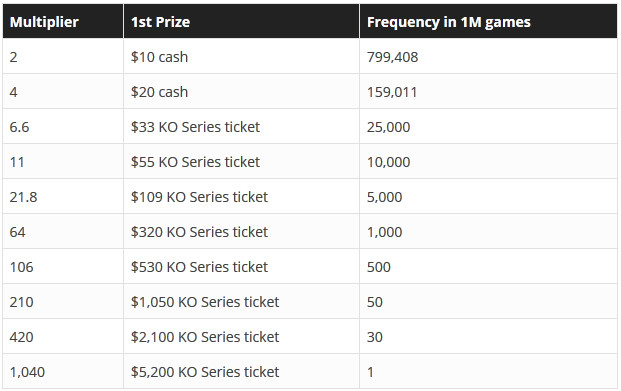Click the $55 KO Series ticket cell

(242, 161)
